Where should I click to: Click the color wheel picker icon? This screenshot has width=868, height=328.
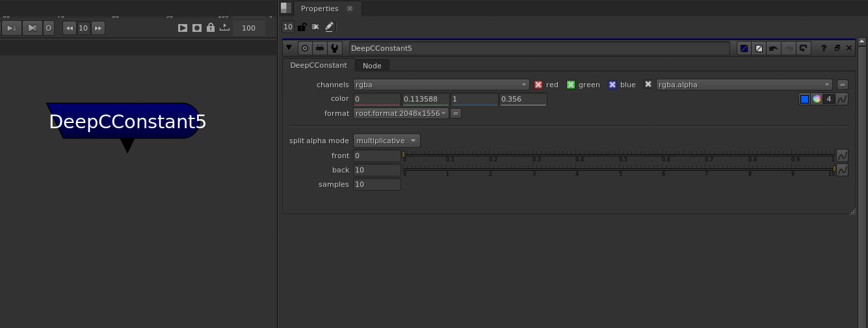(817, 99)
